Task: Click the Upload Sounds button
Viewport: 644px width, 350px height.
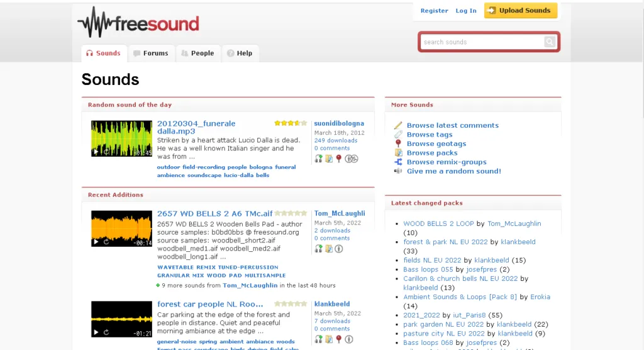Action: [x=520, y=10]
